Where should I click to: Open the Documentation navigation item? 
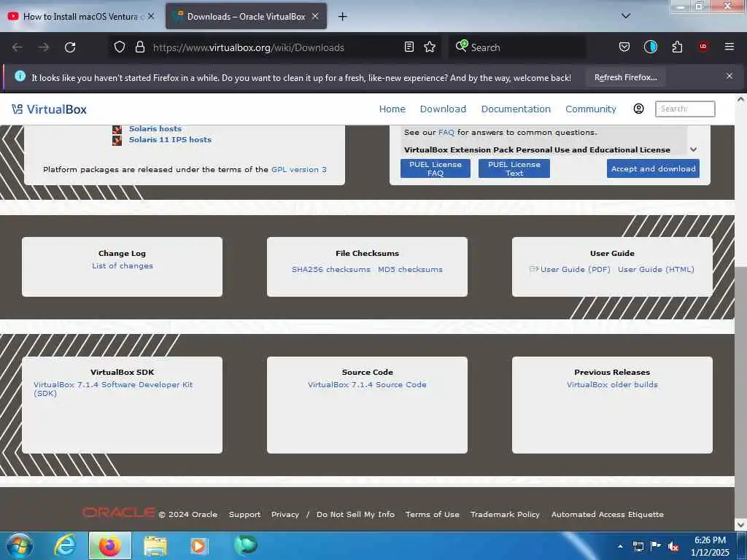tap(516, 109)
